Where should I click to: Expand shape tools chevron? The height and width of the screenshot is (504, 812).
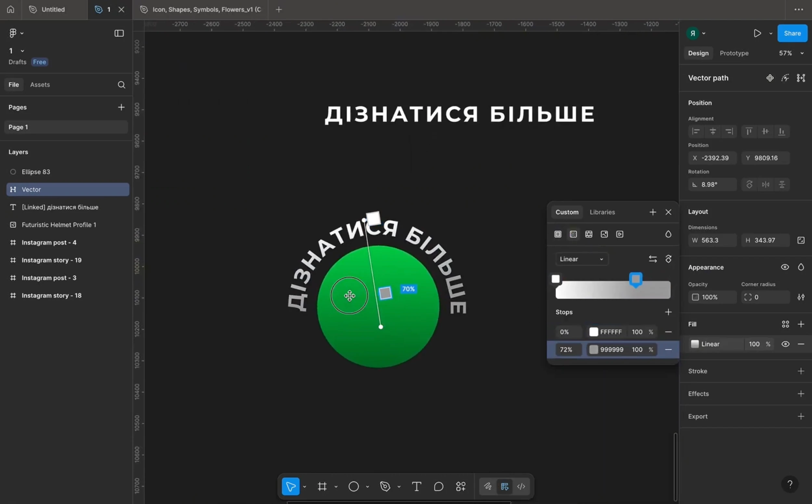tap(367, 487)
